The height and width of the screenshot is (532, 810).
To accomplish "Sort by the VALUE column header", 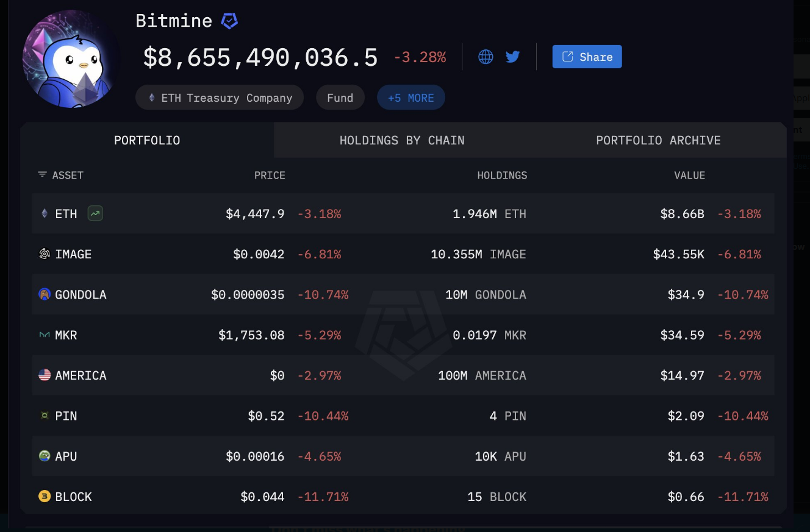I will point(689,175).
